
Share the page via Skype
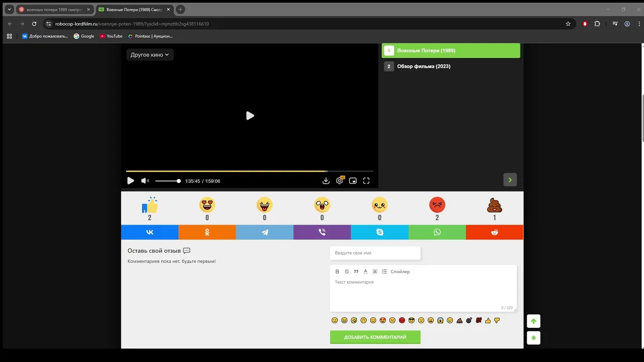pyautogui.click(x=379, y=232)
